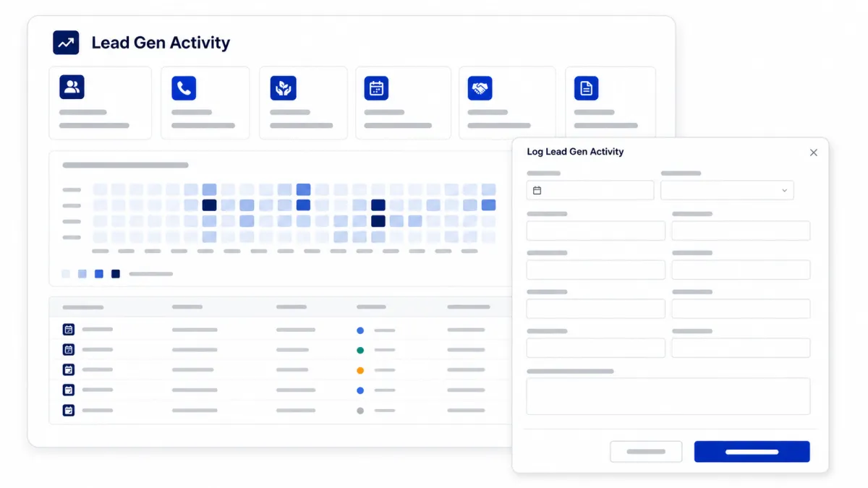Viewport: 868px width, 488px height.
Task: Select the document icon card
Action: 610,103
